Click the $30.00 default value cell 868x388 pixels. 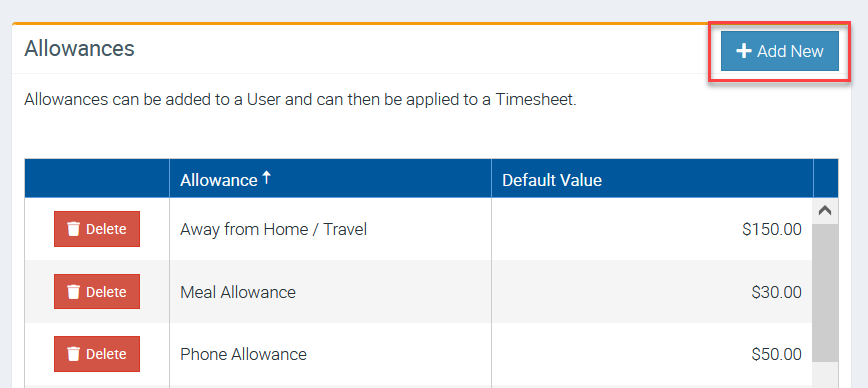pos(652,292)
